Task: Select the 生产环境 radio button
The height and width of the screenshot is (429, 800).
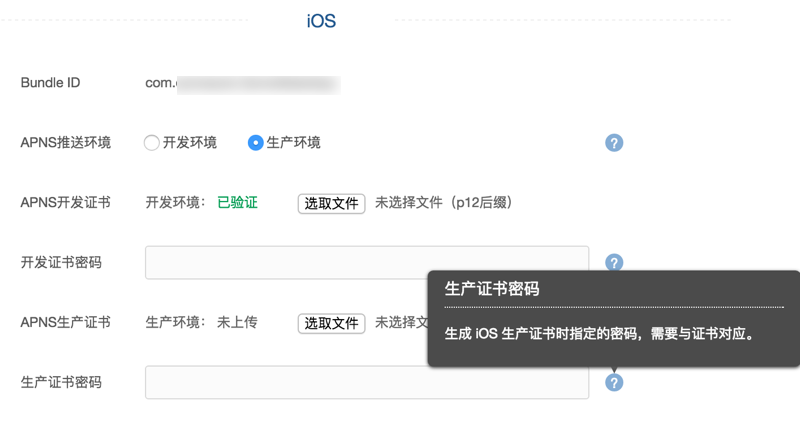Action: point(255,143)
